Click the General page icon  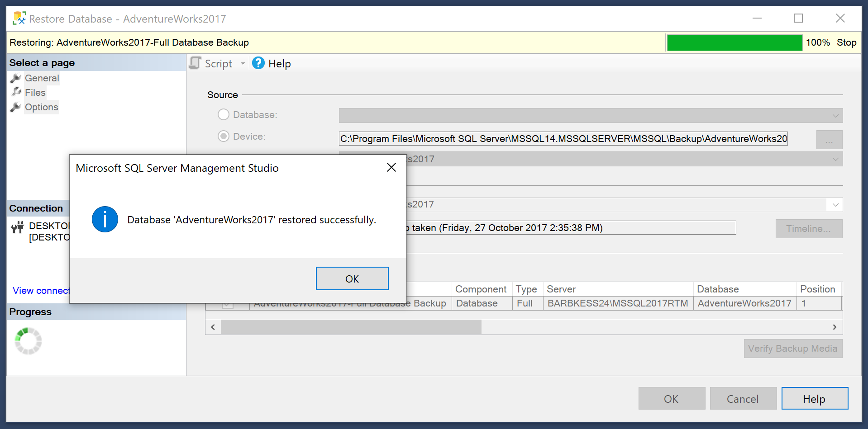(x=15, y=78)
